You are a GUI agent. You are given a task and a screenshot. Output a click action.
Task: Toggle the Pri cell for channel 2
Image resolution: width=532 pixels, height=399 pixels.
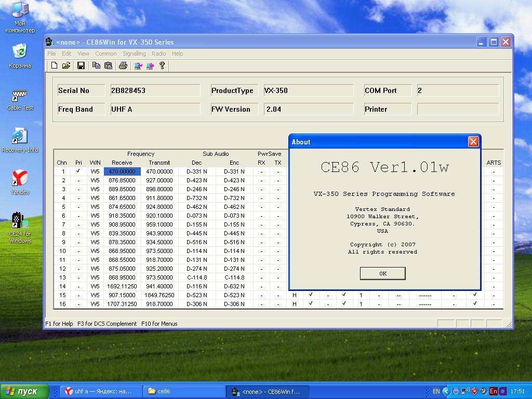click(x=78, y=180)
